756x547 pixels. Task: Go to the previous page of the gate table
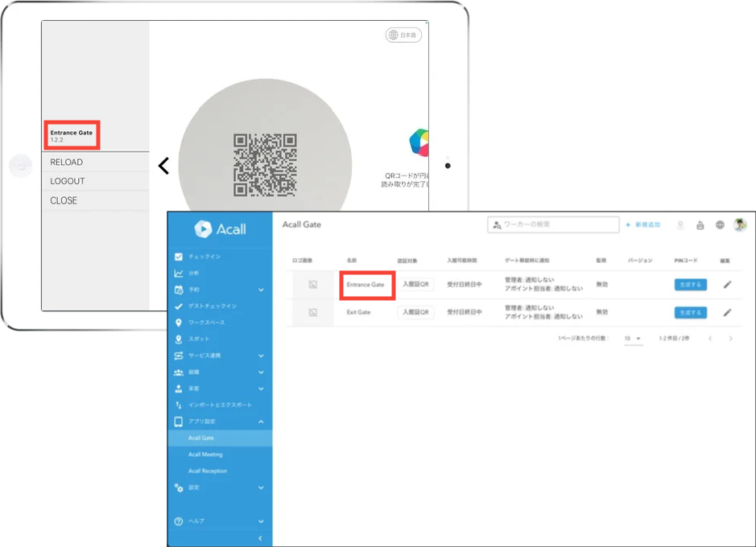pyautogui.click(x=710, y=339)
